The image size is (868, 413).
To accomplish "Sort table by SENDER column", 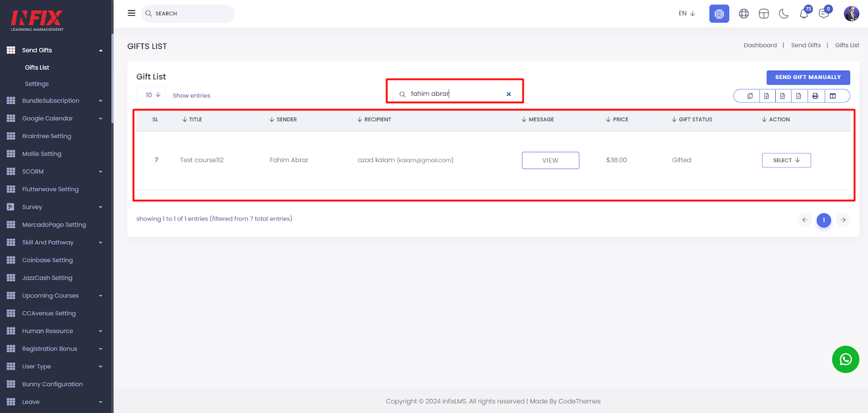I will 283,120.
